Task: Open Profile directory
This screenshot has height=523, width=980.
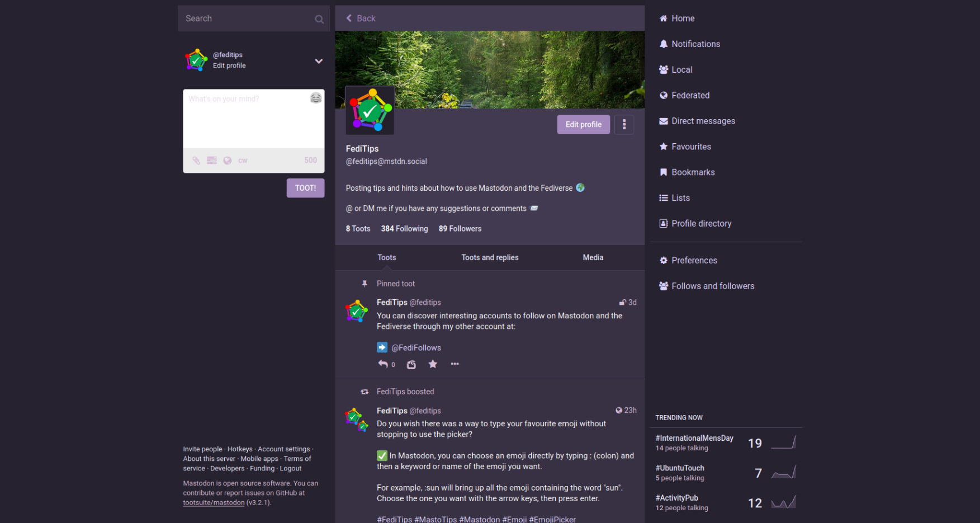Action: point(695,224)
